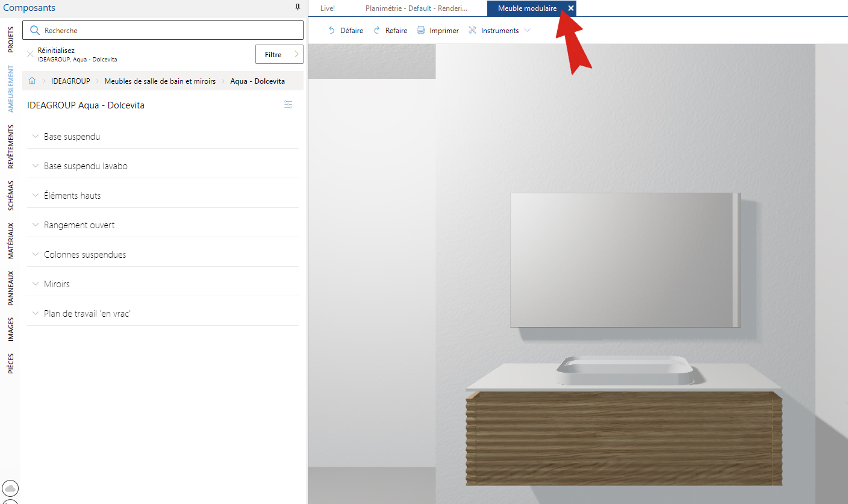Click the Réinitialisez X filter reset icon
This screenshot has width=848, height=504.
coord(30,54)
